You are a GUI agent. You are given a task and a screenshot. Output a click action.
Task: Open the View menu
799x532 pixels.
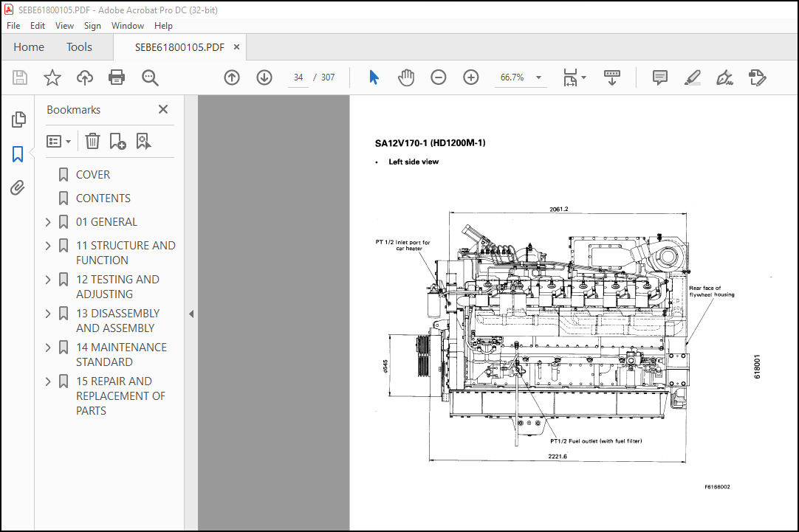point(64,25)
